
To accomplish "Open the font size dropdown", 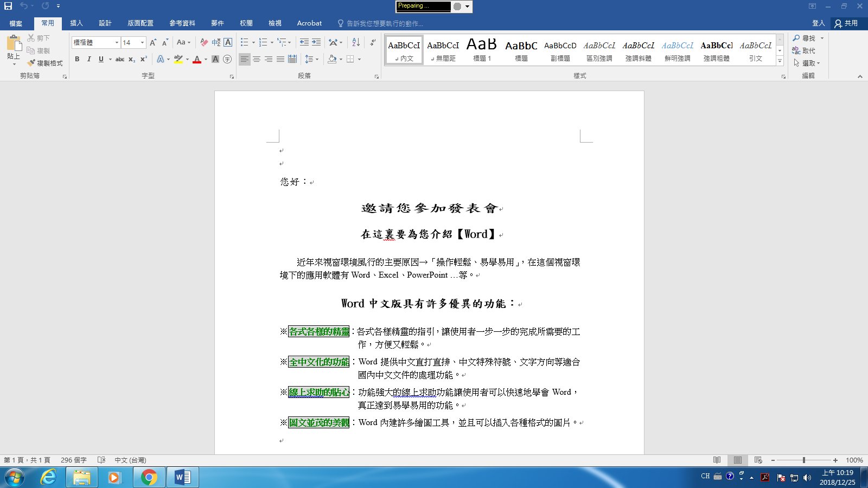I will pos(142,42).
